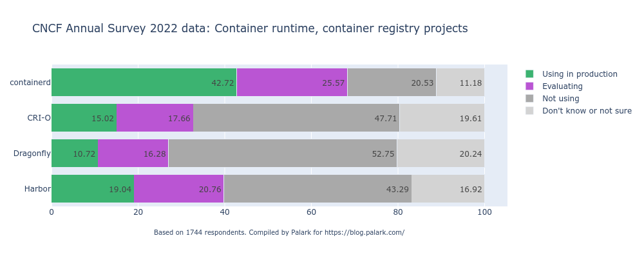Hide the Not using series label
The width and height of the screenshot is (644, 258).
(560, 99)
